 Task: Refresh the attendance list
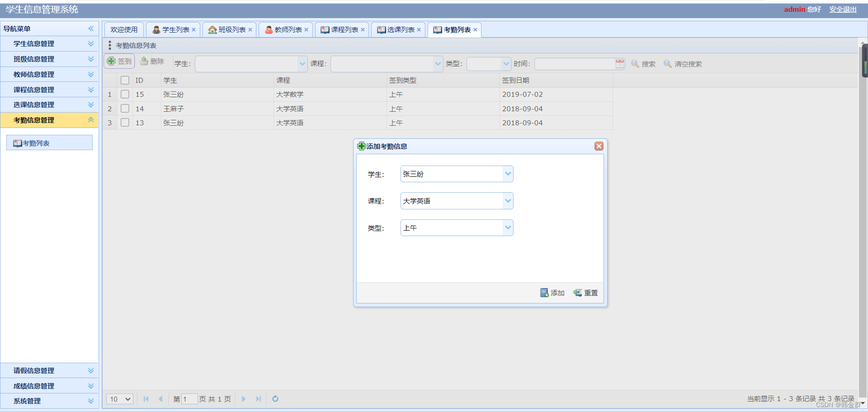(275, 399)
